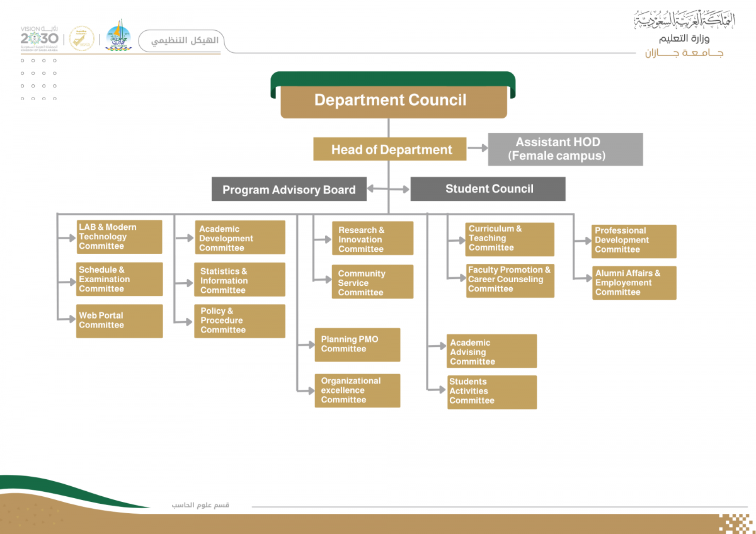
Task: Select Academic Development Committee
Action: [x=239, y=237]
